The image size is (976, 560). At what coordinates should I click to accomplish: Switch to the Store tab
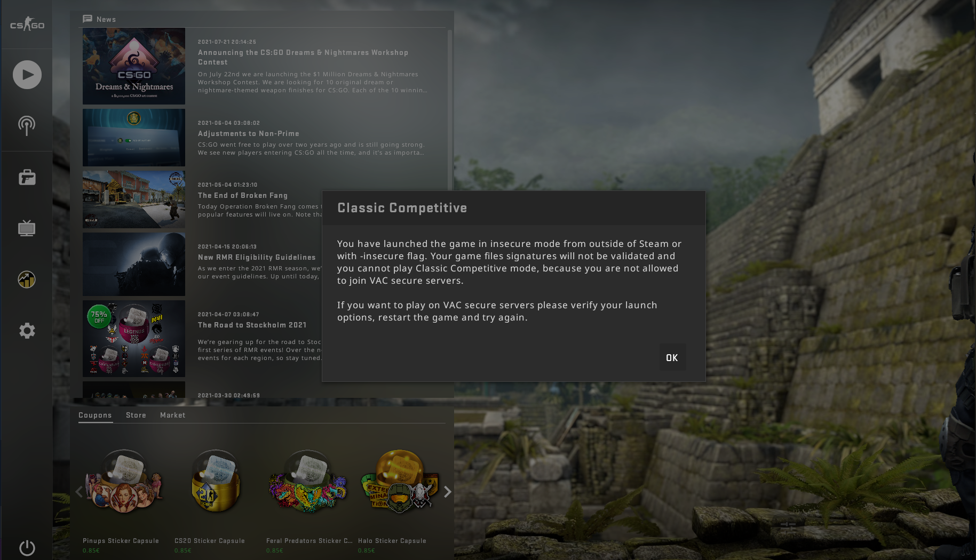(136, 415)
